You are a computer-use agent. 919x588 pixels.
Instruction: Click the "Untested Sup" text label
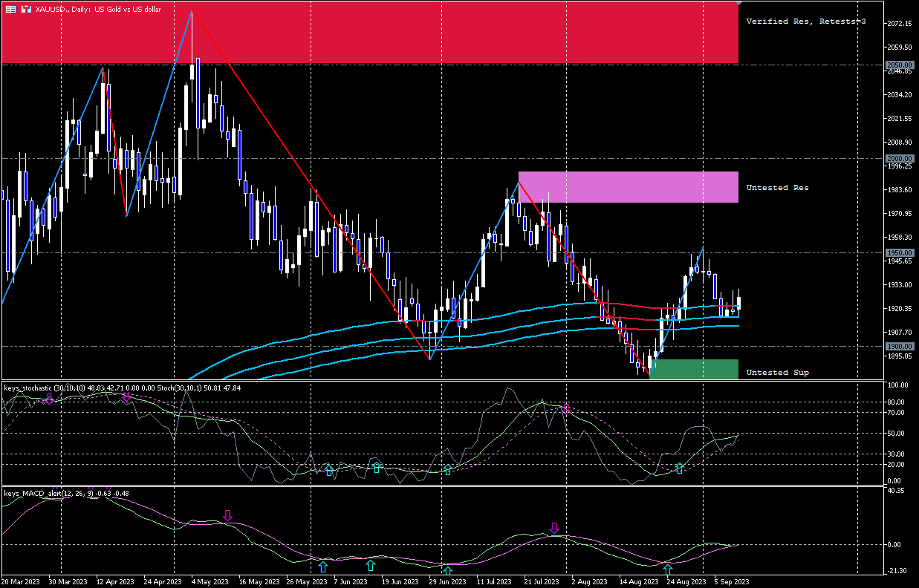[x=777, y=372]
